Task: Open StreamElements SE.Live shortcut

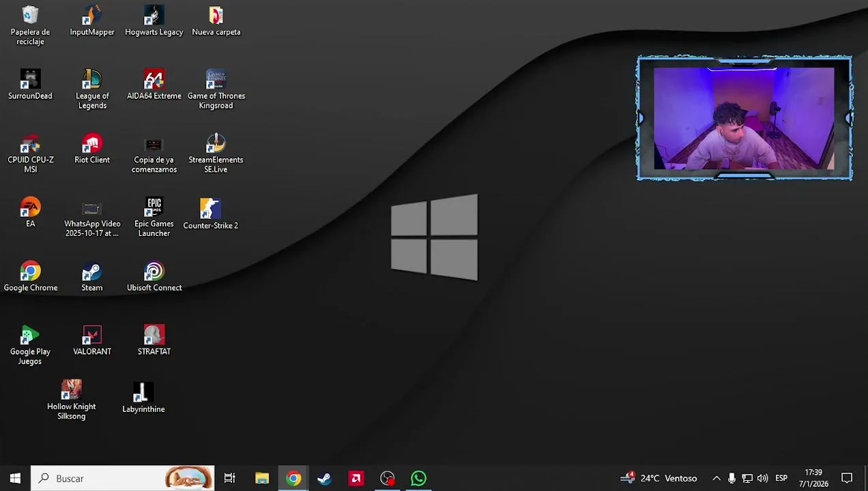Action: tap(216, 153)
